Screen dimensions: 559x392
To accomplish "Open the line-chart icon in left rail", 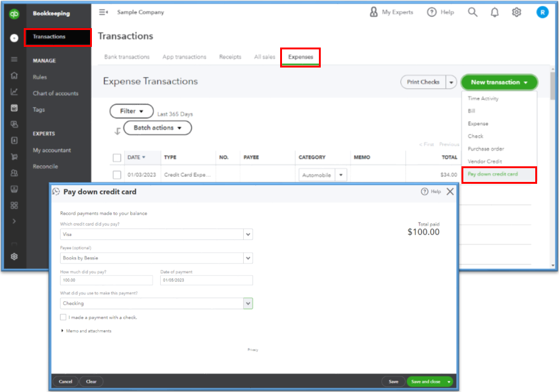I will coord(14,91).
